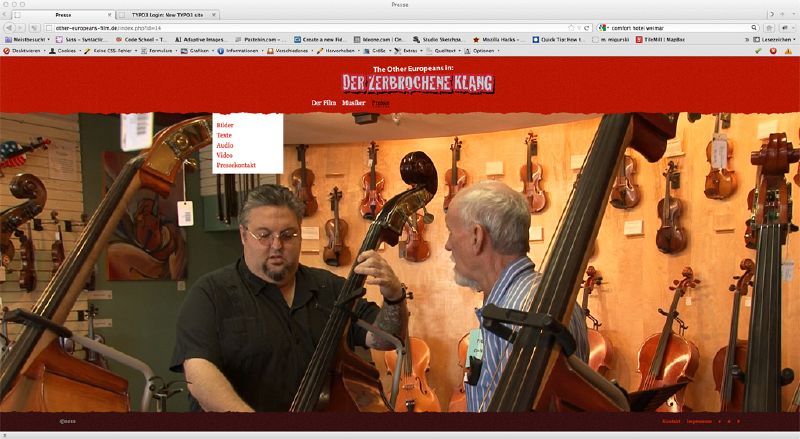The image size is (800, 439).
Task: Open the Optionen developer toolbar menu
Action: pos(482,51)
